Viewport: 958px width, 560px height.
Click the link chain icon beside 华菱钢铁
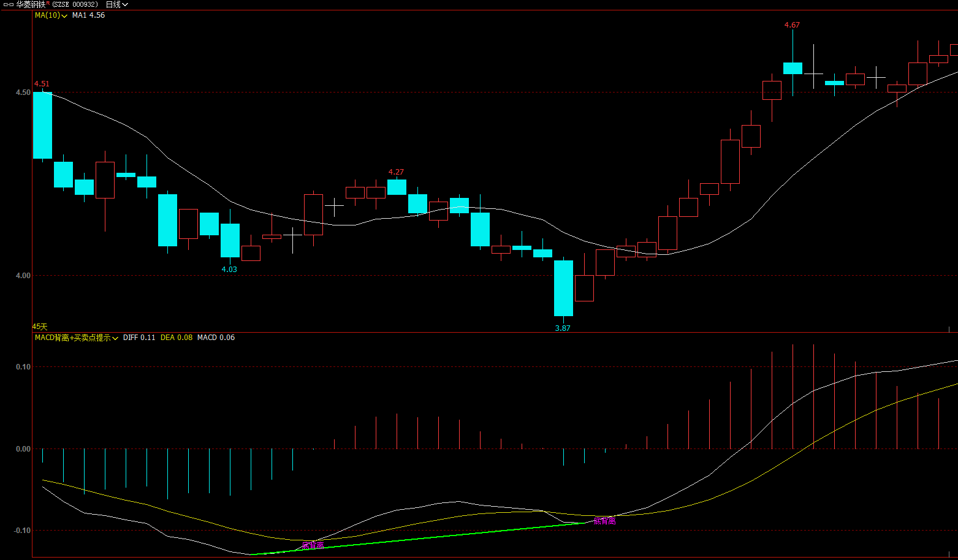pos(8,4)
